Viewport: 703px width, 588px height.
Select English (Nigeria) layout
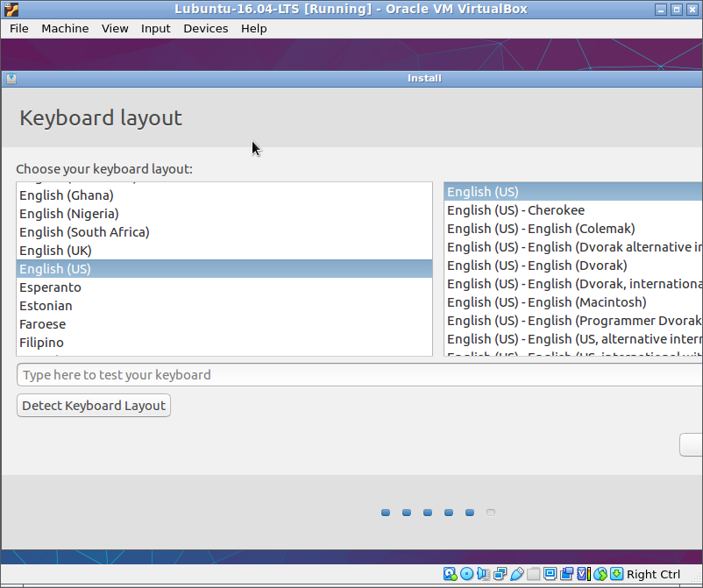pos(224,214)
